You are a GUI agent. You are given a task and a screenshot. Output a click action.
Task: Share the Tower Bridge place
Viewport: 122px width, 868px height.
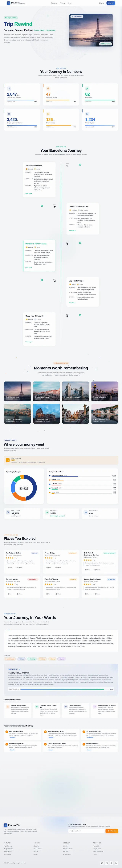pyautogui.click(x=58, y=567)
